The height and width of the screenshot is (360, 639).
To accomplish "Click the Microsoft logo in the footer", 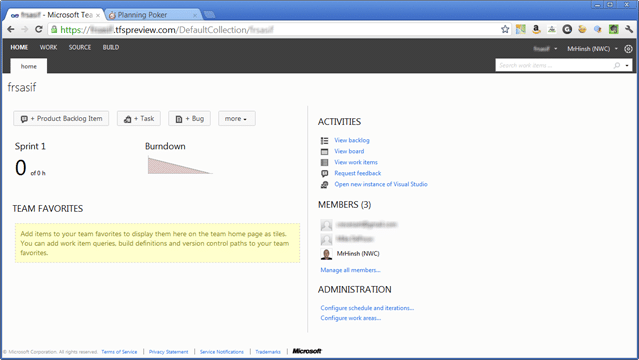I will (307, 351).
